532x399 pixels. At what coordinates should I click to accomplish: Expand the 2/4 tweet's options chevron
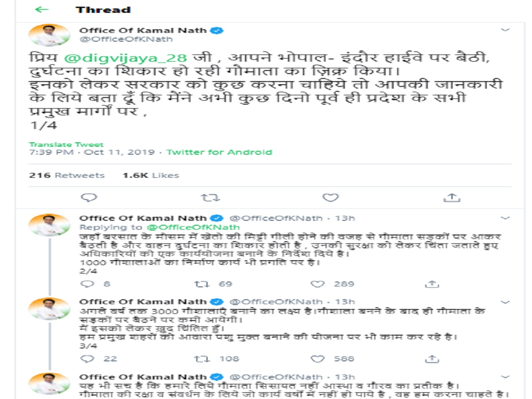click(505, 218)
